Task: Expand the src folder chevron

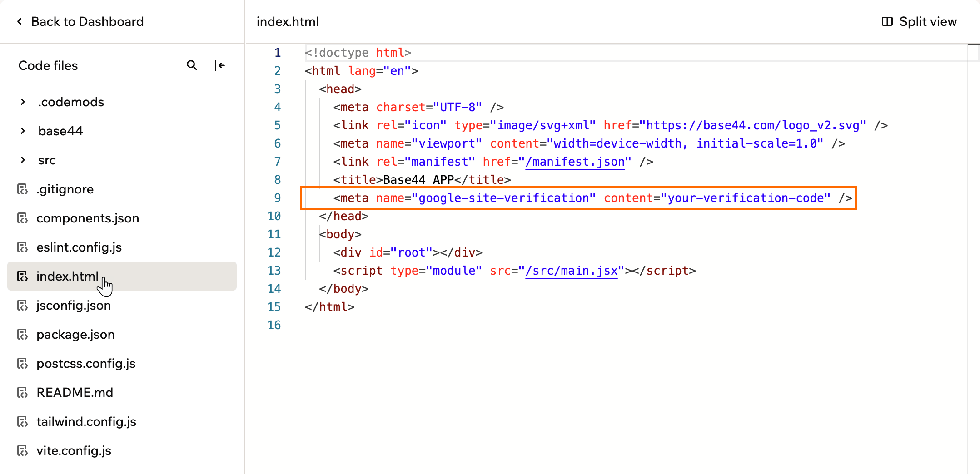Action: [23, 160]
